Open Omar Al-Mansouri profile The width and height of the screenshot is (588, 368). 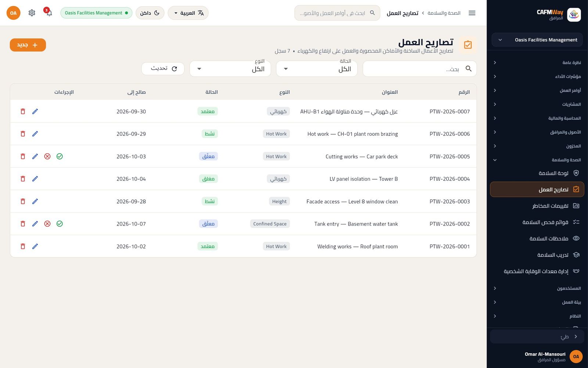click(537, 356)
